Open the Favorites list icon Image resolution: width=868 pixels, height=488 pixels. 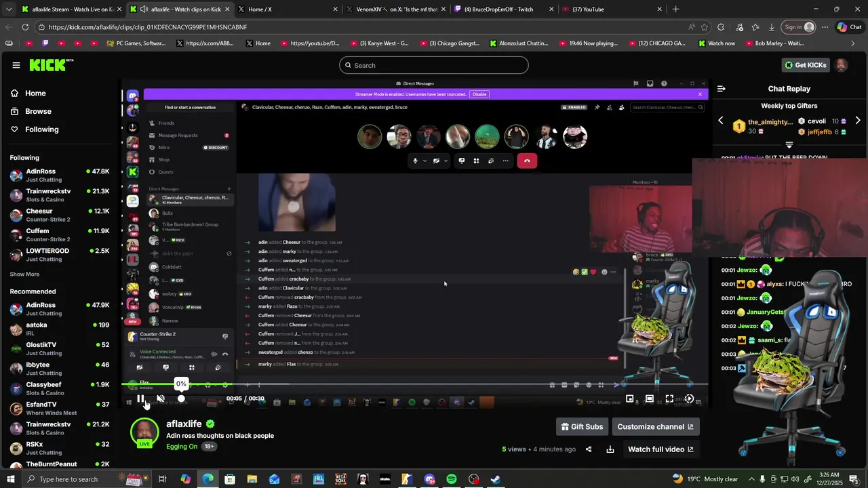(x=755, y=27)
